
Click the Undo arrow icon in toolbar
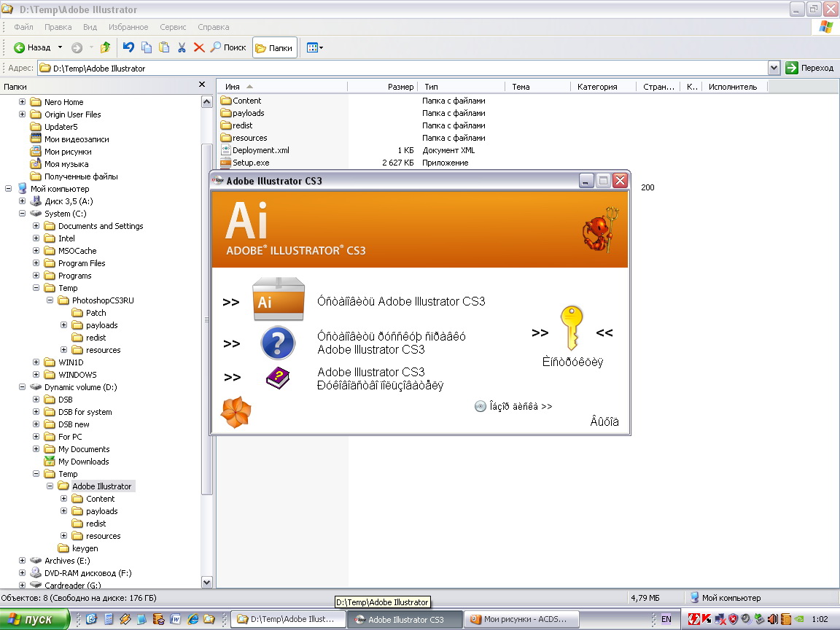128,47
